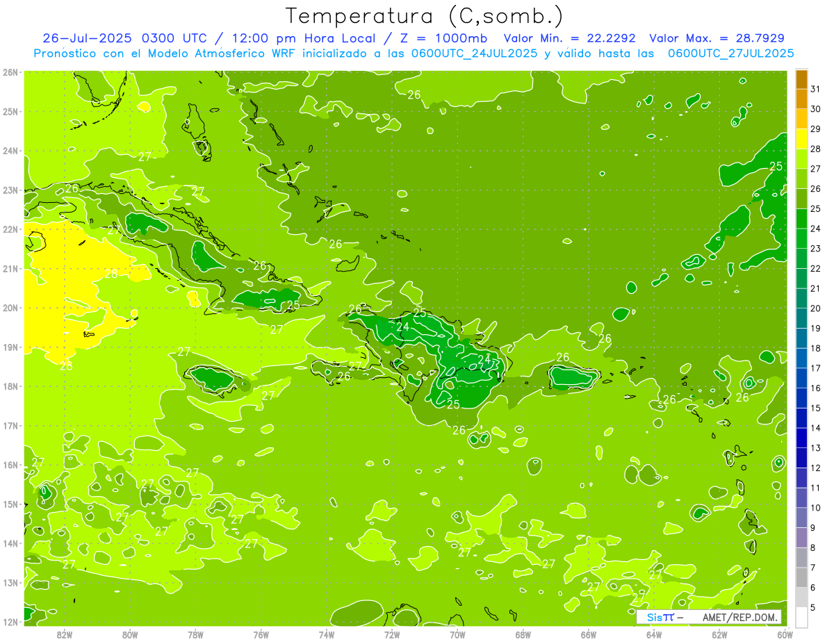The height and width of the screenshot is (644, 834).
Task: Click the '22N' latitude axis label
Action: [x=10, y=229]
